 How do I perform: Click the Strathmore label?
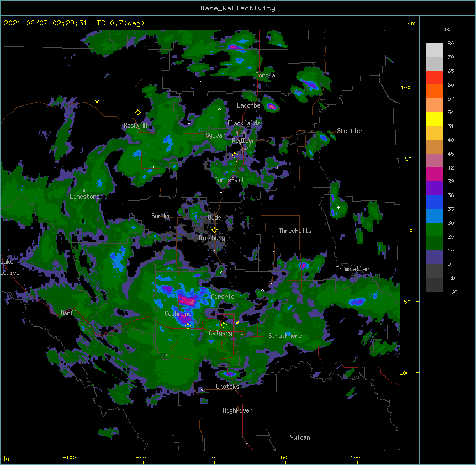tap(285, 336)
